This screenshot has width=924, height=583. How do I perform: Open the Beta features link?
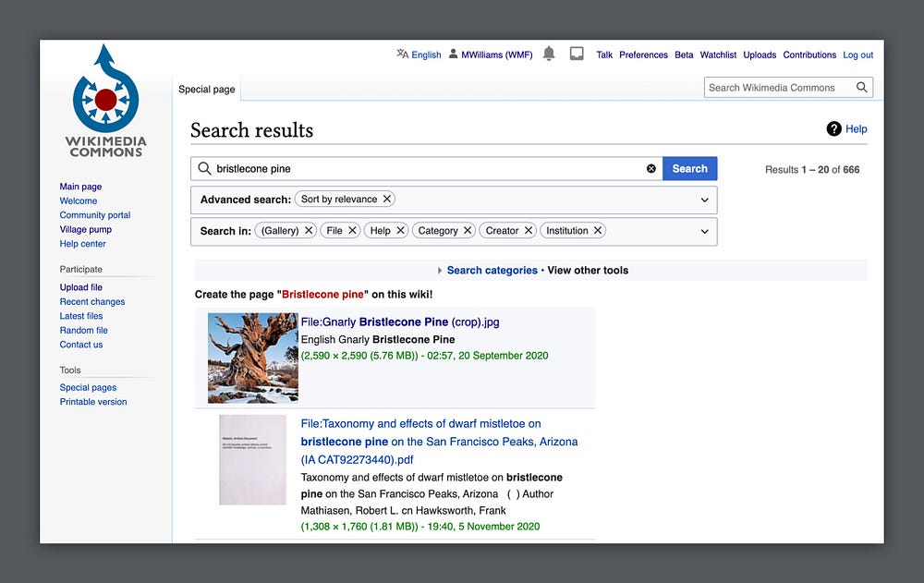tap(684, 55)
